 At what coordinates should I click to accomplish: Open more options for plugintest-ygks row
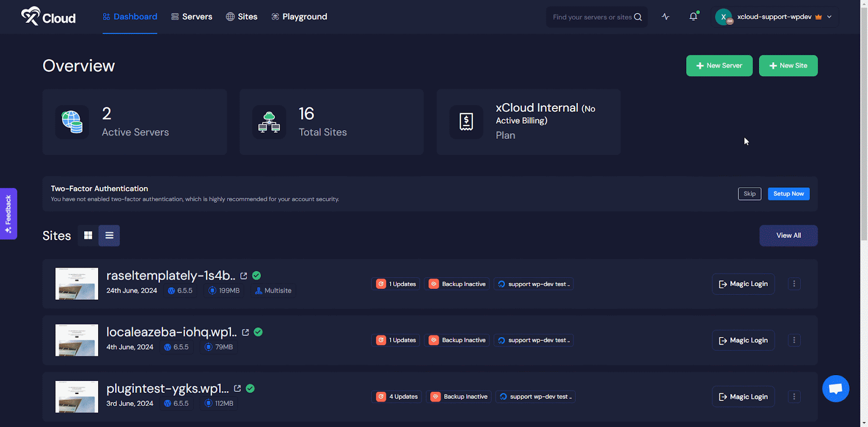[x=794, y=397]
